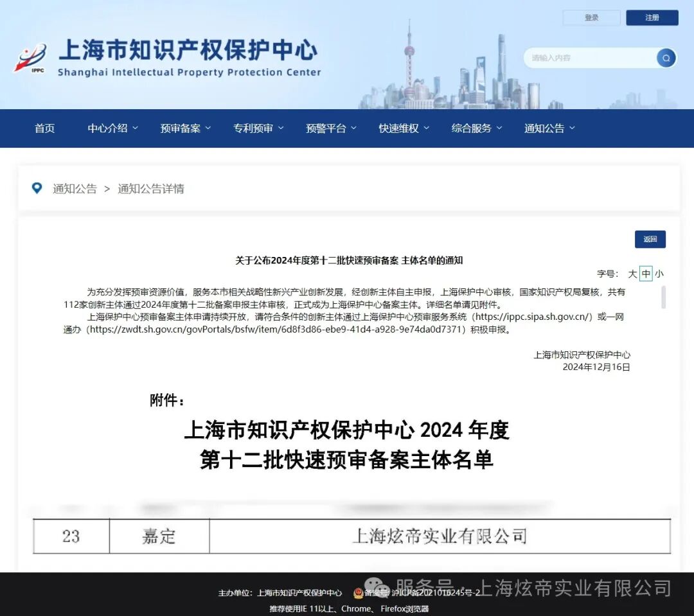Expand the 快速维权 dropdown menu

coord(400,128)
